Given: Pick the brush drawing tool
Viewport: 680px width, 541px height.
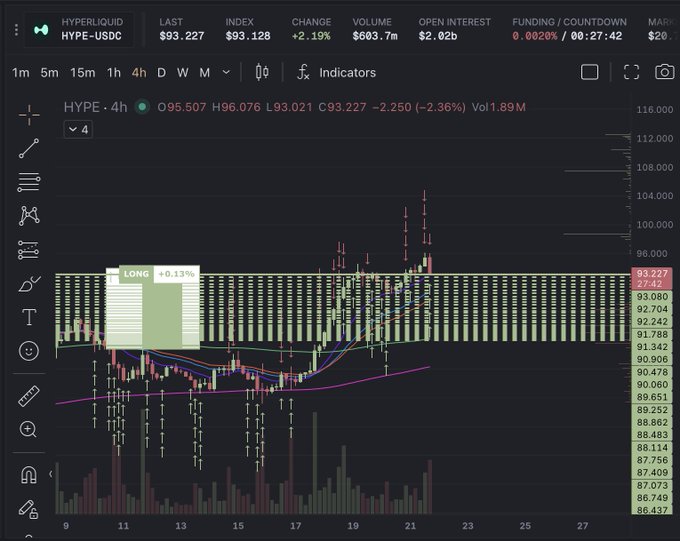Looking at the screenshot, I should [29, 284].
